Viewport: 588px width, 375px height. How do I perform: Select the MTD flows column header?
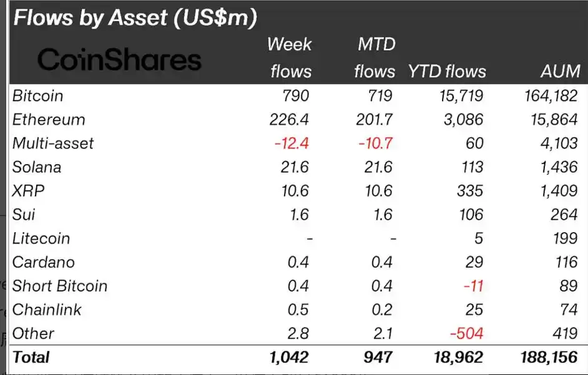point(374,57)
